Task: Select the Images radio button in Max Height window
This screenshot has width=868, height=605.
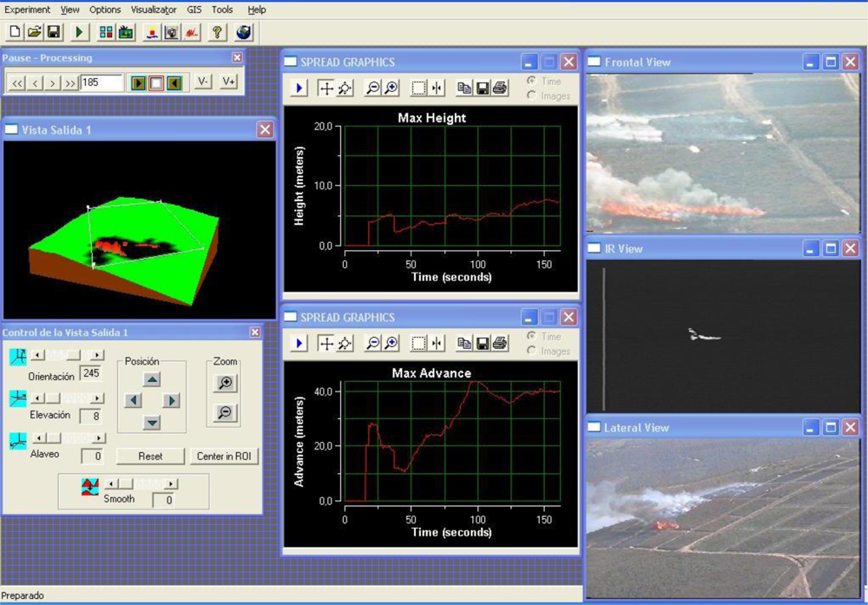Action: click(531, 95)
